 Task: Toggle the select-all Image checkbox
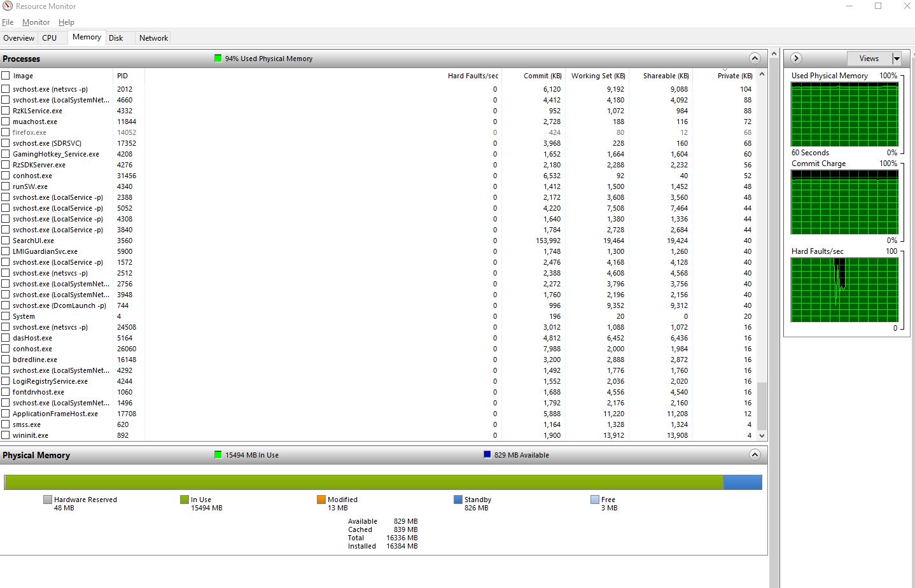point(6,75)
